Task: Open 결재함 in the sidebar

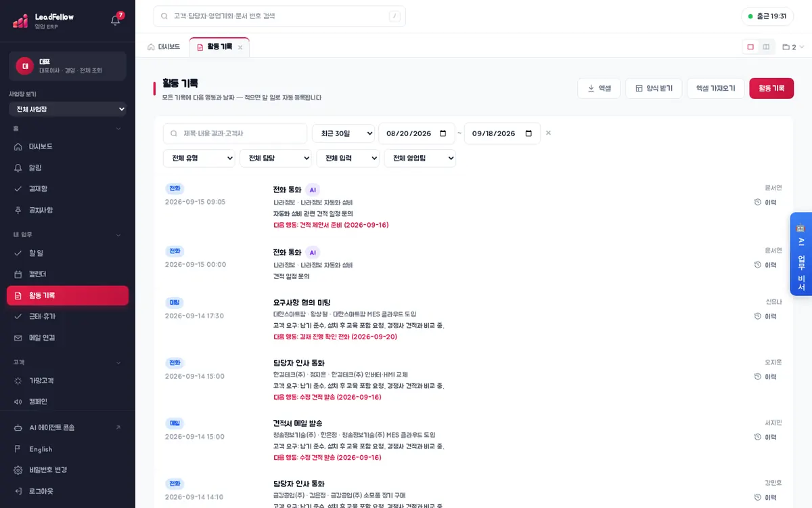Action: [68, 189]
